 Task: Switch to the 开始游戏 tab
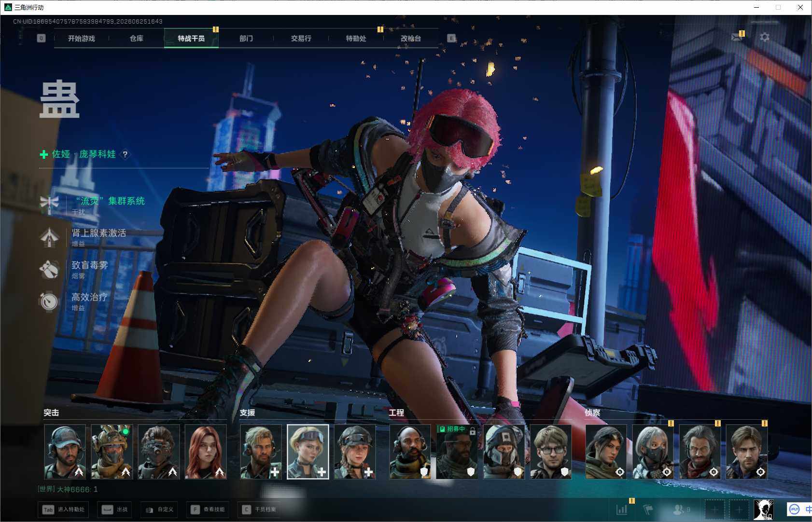pyautogui.click(x=82, y=38)
